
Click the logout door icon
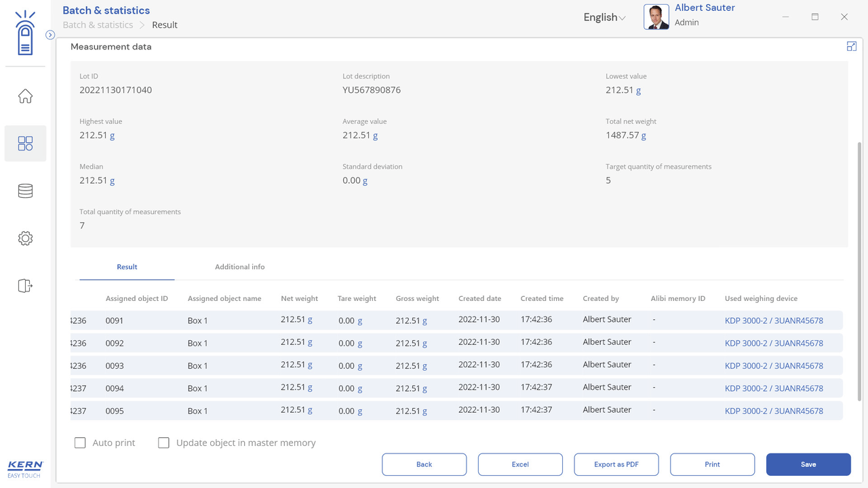pyautogui.click(x=25, y=286)
